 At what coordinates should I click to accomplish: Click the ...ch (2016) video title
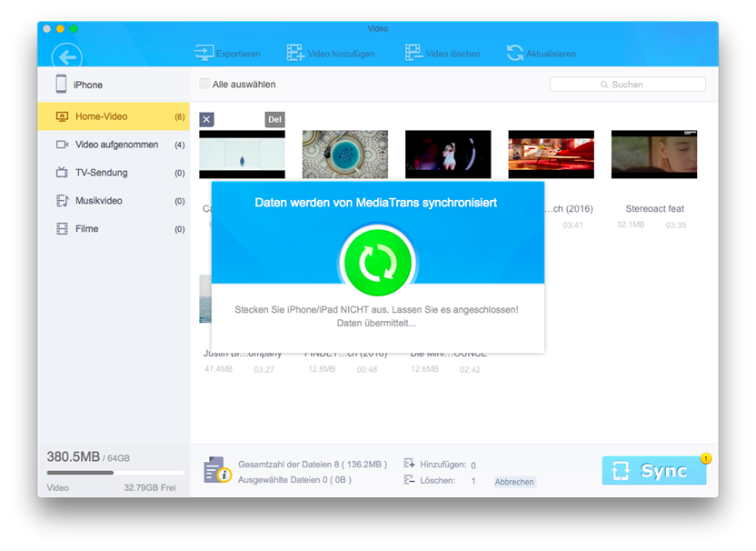[x=569, y=209]
